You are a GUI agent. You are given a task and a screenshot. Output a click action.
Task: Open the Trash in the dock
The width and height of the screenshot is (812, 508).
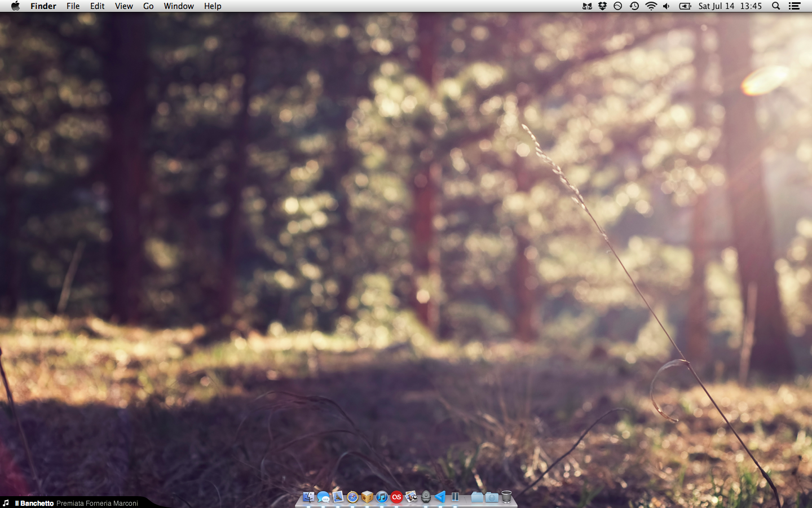[506, 497]
